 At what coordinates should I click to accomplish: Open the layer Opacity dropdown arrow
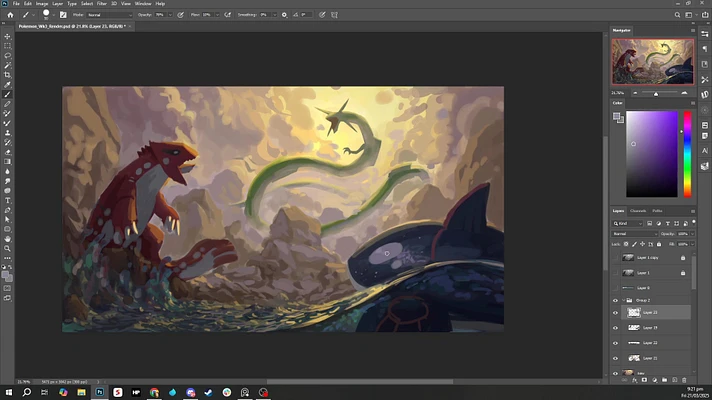(x=692, y=234)
